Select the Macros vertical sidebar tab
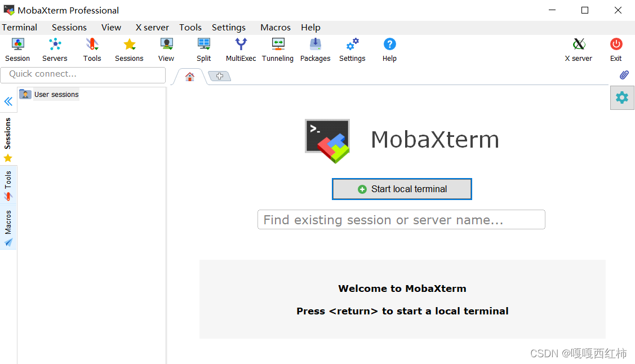The image size is (635, 364). (x=8, y=228)
